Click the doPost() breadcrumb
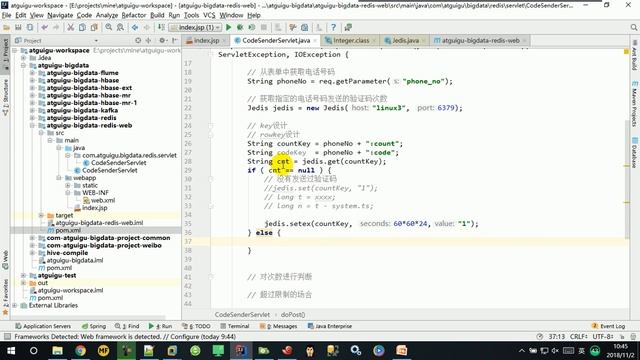The width and height of the screenshot is (640, 360). (x=293, y=315)
